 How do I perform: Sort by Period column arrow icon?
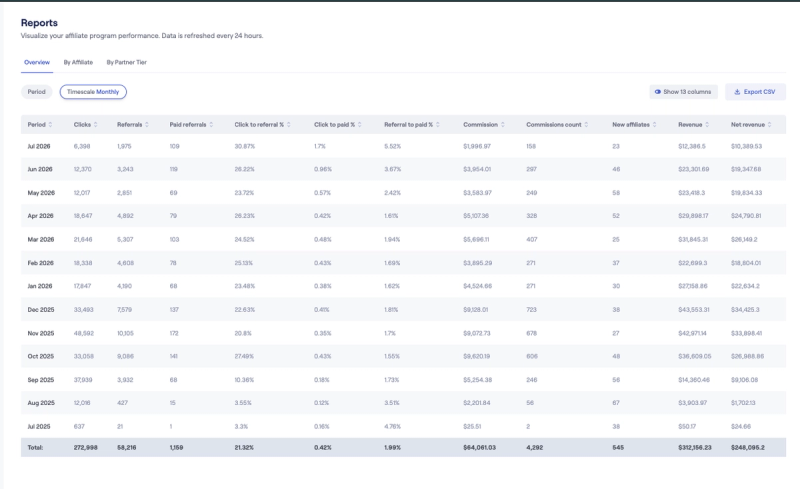(x=50, y=125)
